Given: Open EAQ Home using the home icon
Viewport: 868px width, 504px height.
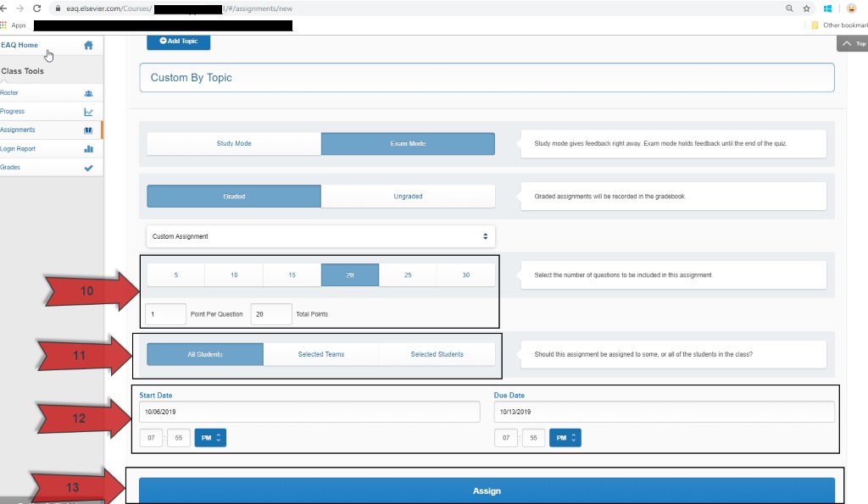Looking at the screenshot, I should click(x=88, y=45).
